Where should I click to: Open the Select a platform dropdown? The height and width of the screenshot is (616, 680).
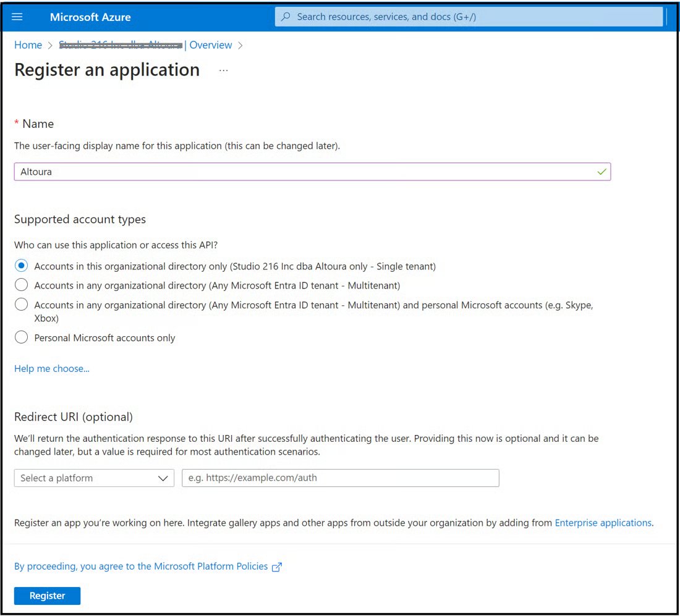tap(94, 478)
